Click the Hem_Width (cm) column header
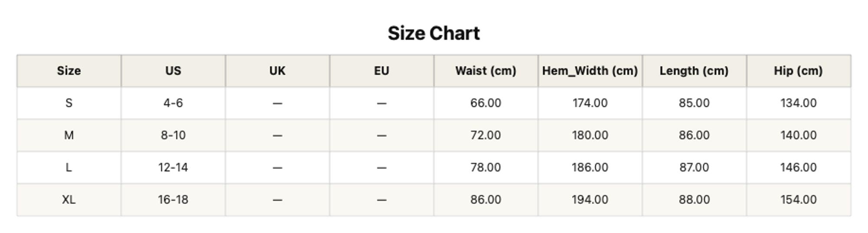Viewport: 868px width, 233px height. pyautogui.click(x=590, y=71)
